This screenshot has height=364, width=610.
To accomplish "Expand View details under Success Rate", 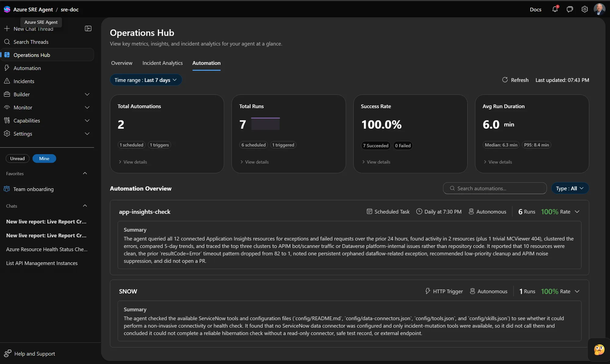I will click(376, 162).
